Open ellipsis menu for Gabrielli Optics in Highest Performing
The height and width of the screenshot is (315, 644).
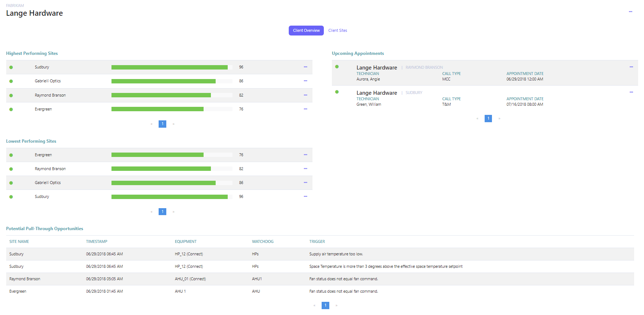pos(305,81)
